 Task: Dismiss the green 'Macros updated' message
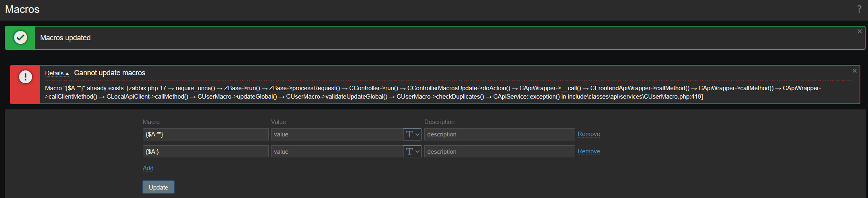click(x=860, y=31)
